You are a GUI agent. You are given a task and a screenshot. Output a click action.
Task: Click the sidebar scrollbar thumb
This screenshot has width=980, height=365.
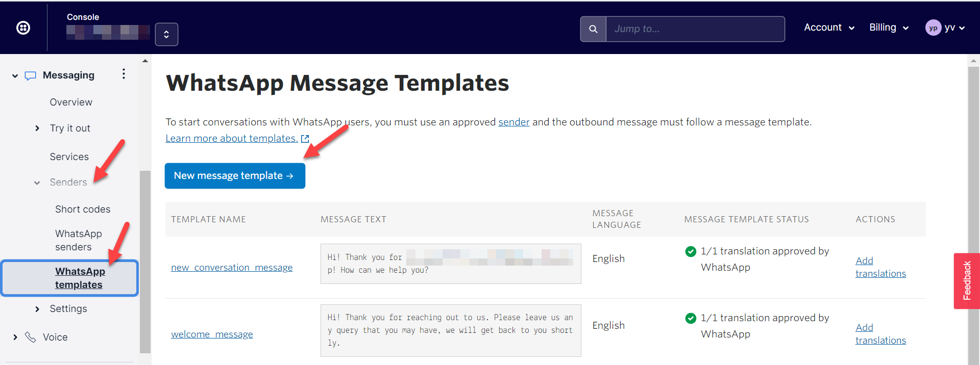point(145,262)
